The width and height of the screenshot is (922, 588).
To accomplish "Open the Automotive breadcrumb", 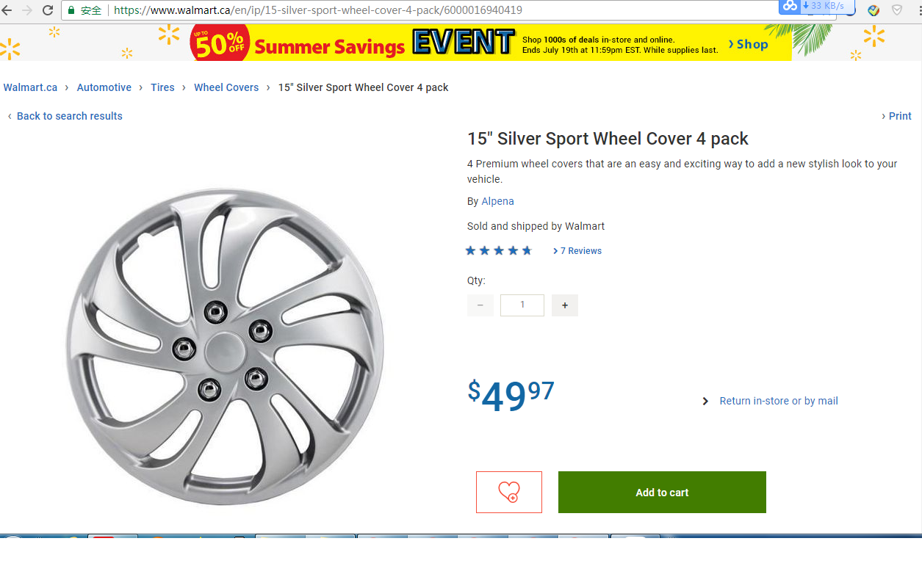I will [x=104, y=87].
